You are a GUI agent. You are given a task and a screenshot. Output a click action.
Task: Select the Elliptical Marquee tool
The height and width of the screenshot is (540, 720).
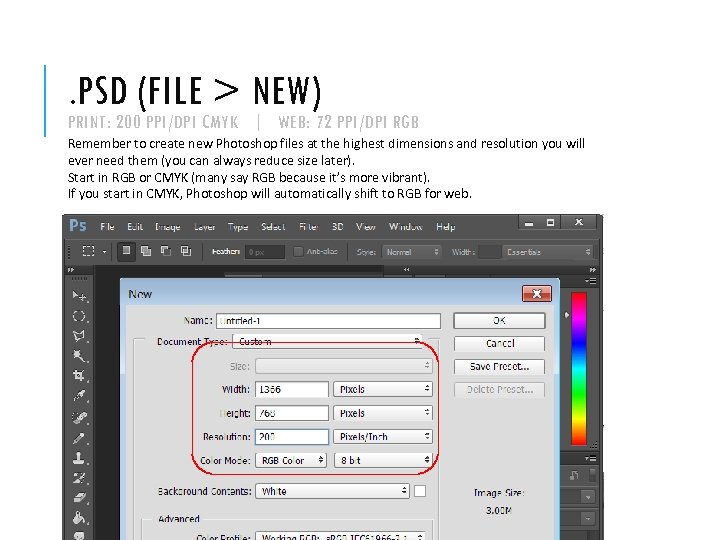(x=79, y=316)
